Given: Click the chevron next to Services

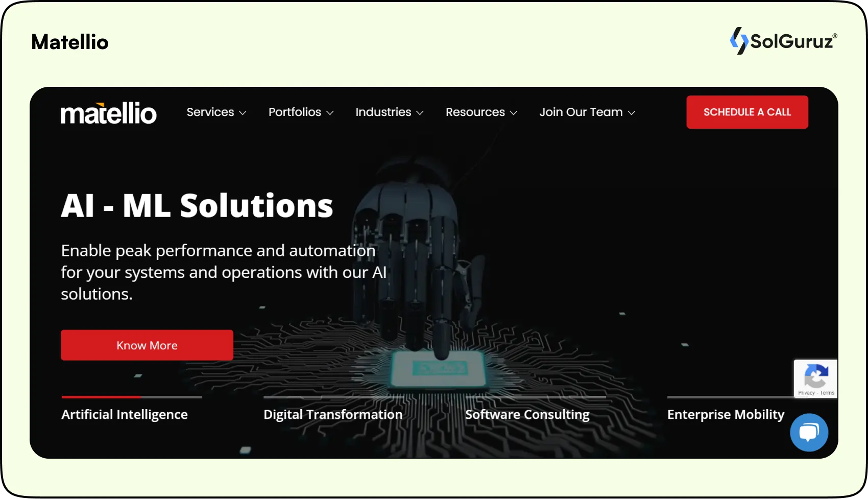Looking at the screenshot, I should 243,113.
